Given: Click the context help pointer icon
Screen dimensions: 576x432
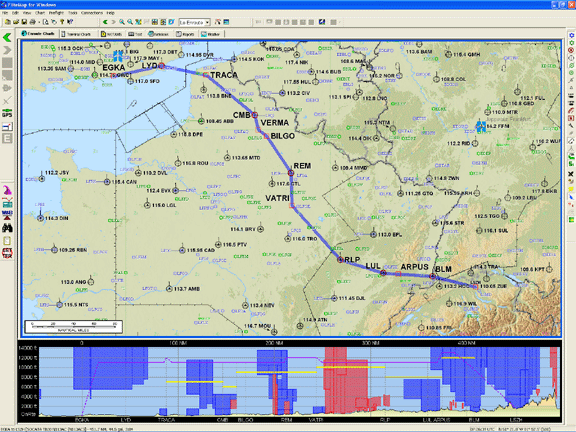Looking at the screenshot, I should coord(70,22).
